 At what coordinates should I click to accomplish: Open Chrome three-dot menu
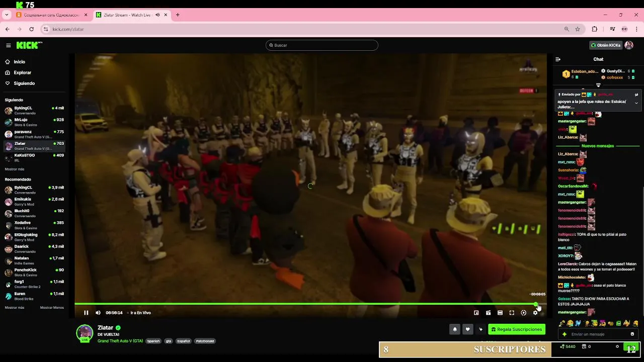636,29
